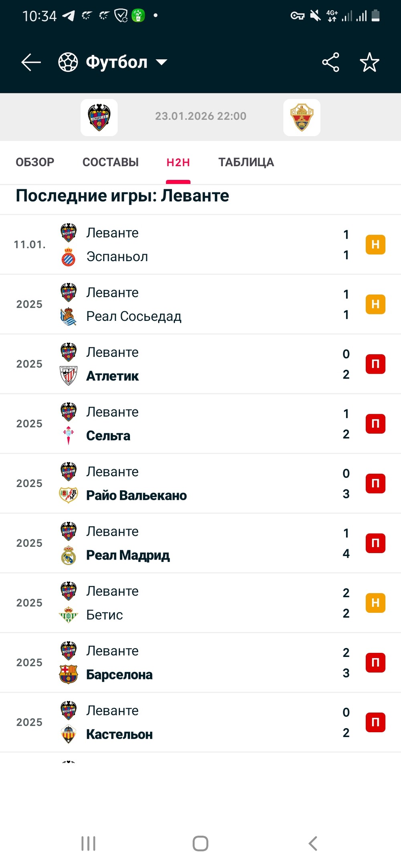Switch to the СОСТАВЫ tab
The height and width of the screenshot is (868, 401).
click(111, 162)
